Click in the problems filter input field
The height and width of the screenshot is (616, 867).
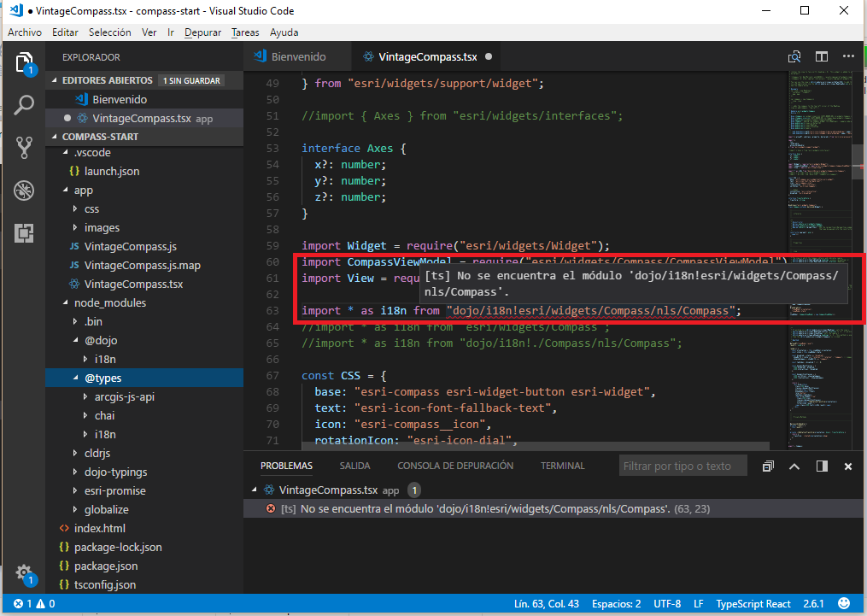pyautogui.click(x=682, y=466)
